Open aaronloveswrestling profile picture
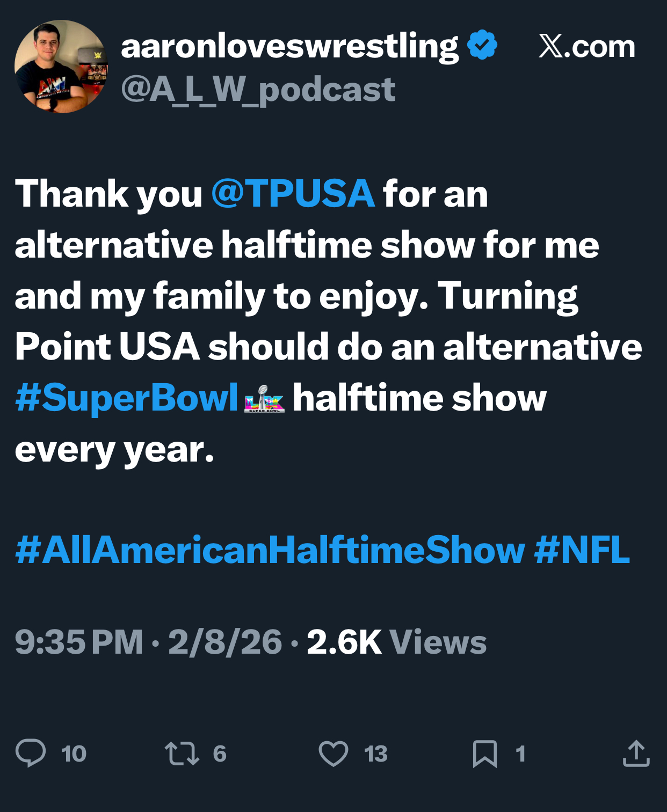Viewport: 667px width, 812px height. pos(61,67)
